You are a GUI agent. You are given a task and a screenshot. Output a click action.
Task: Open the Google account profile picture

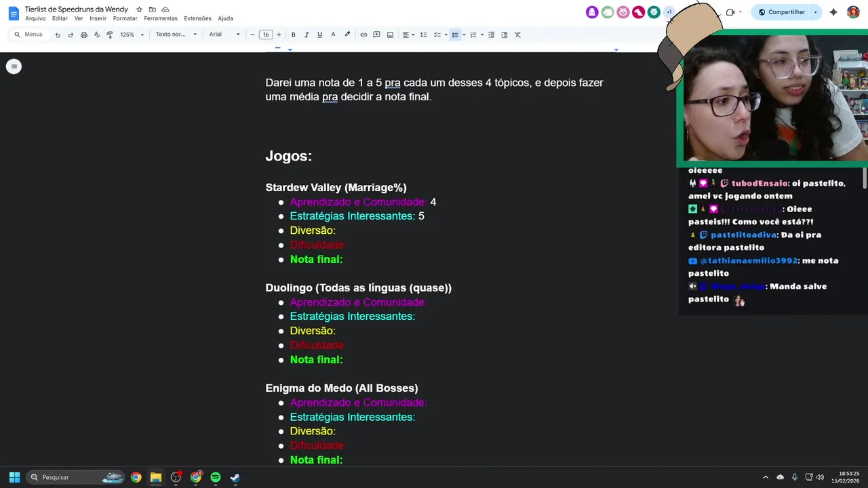[853, 12]
